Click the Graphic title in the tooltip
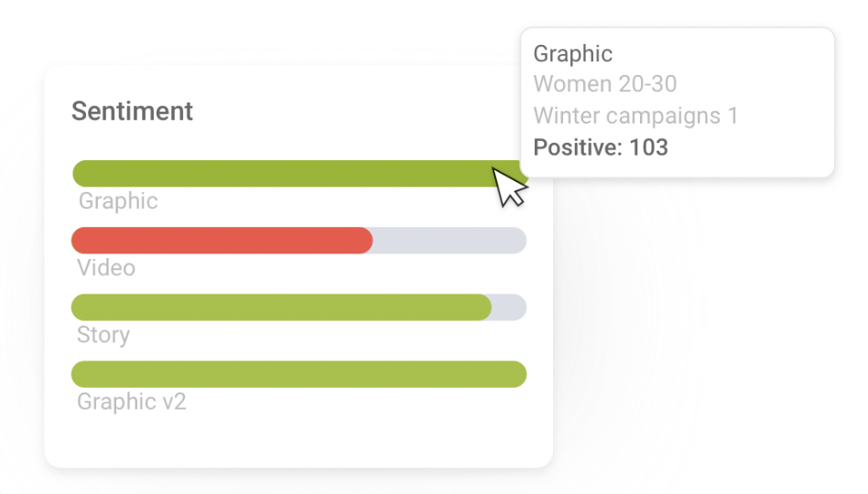 tap(572, 54)
